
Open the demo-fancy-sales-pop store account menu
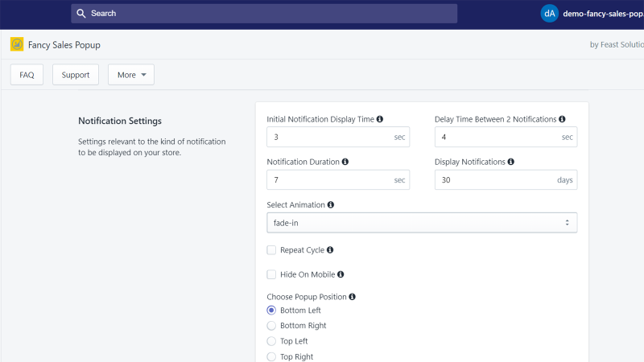592,14
